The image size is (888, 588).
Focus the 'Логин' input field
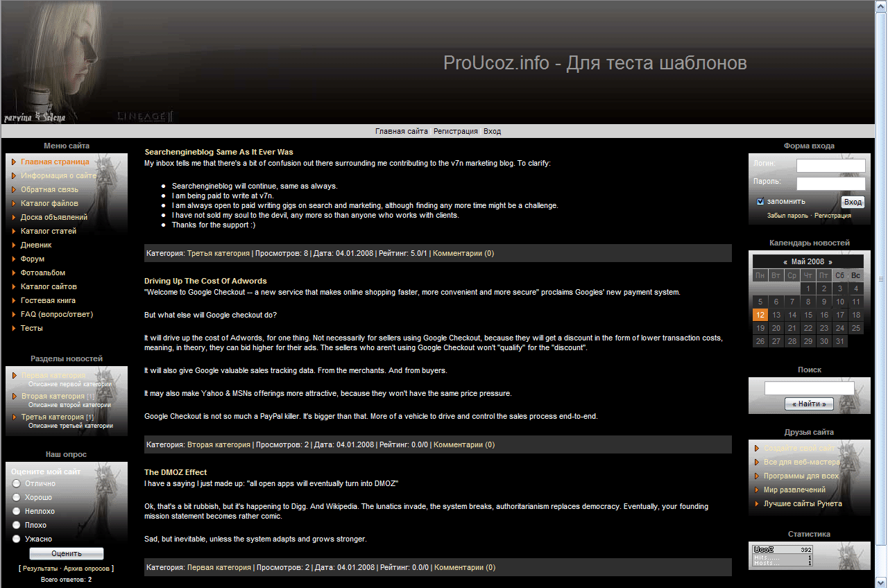coord(831,166)
